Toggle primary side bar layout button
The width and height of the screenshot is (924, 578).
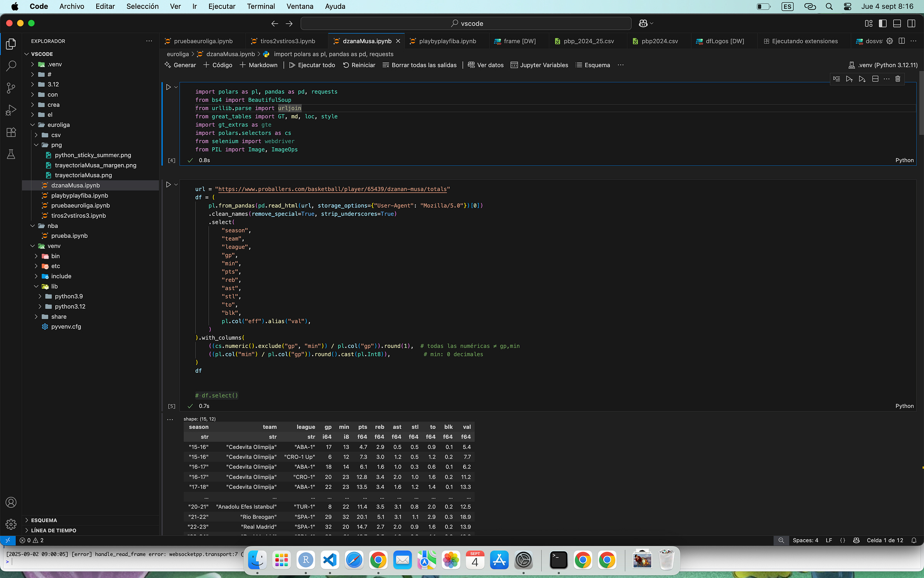882,24
